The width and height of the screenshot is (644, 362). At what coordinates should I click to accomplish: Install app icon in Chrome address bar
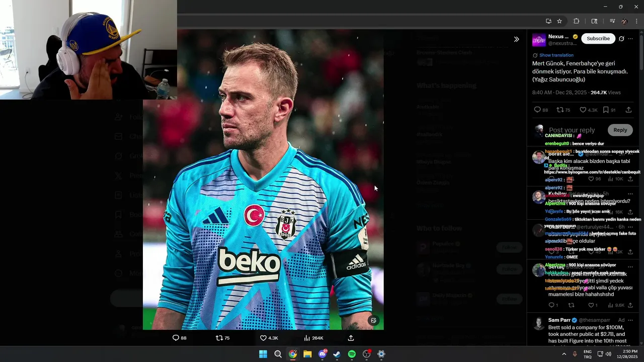548,21
